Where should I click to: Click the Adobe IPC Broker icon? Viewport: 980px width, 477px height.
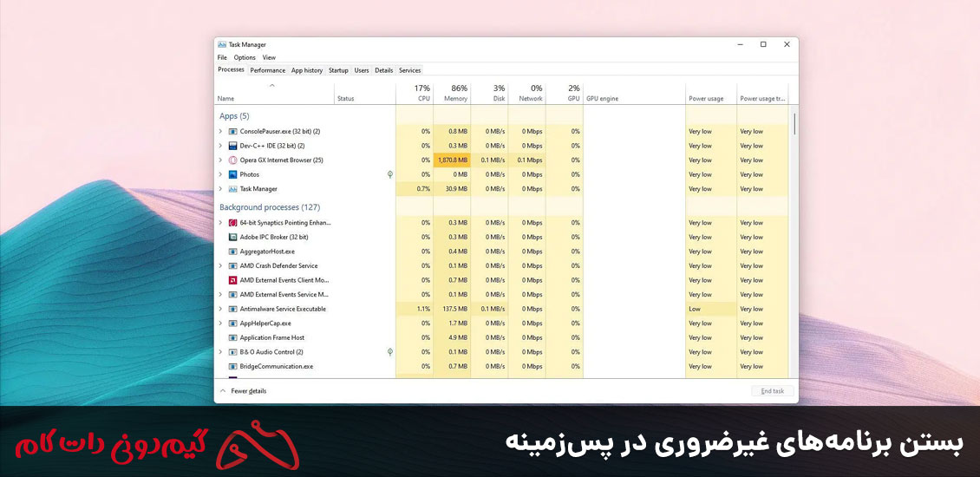(x=233, y=237)
